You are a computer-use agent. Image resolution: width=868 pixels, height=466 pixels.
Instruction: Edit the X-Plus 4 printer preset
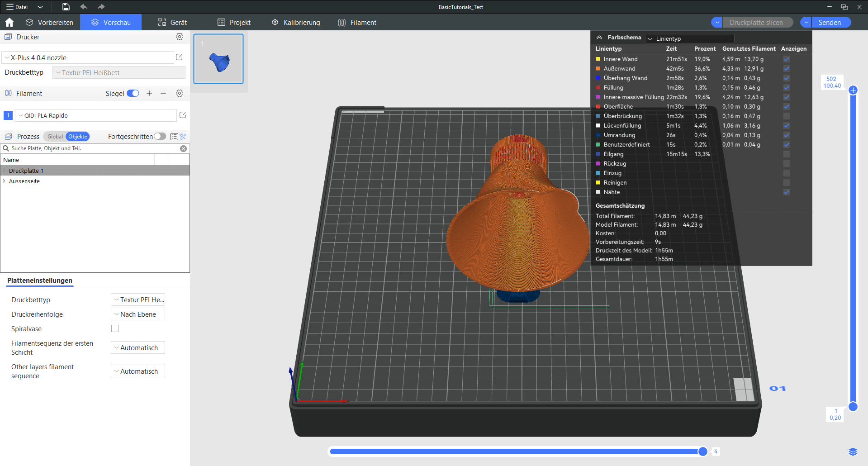pos(179,57)
